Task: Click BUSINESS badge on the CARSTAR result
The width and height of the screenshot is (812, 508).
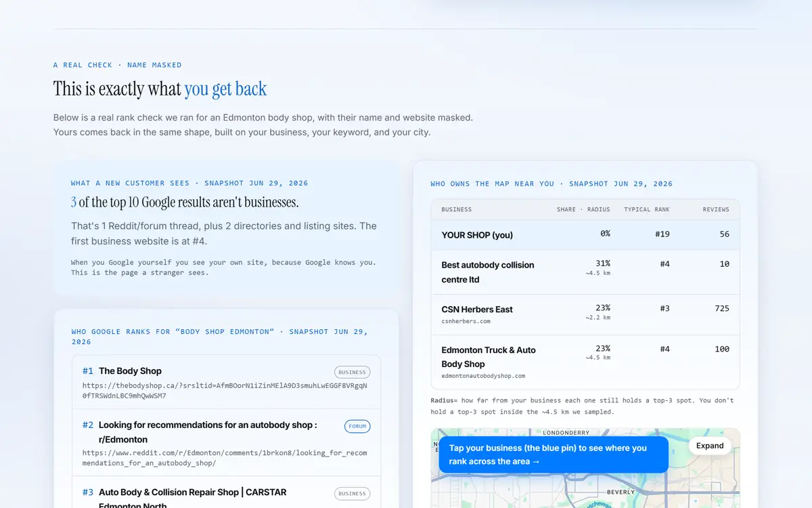Action: tap(352, 494)
